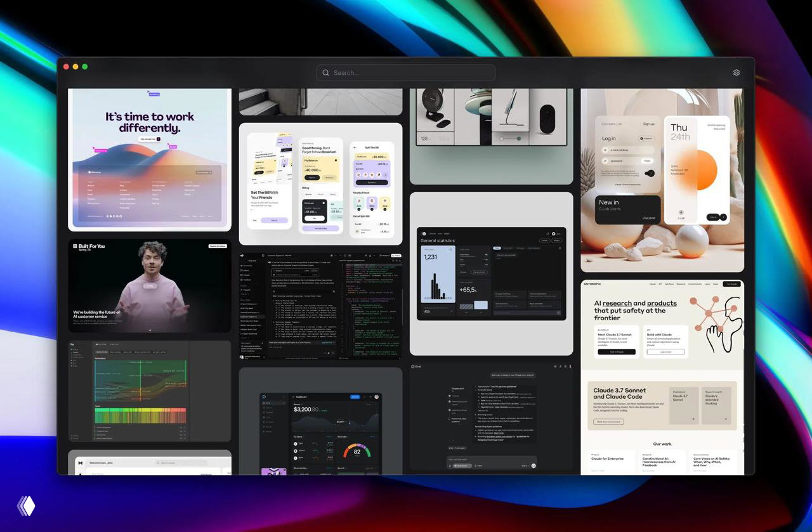Click the email address envelope icon on the login card

click(605, 150)
